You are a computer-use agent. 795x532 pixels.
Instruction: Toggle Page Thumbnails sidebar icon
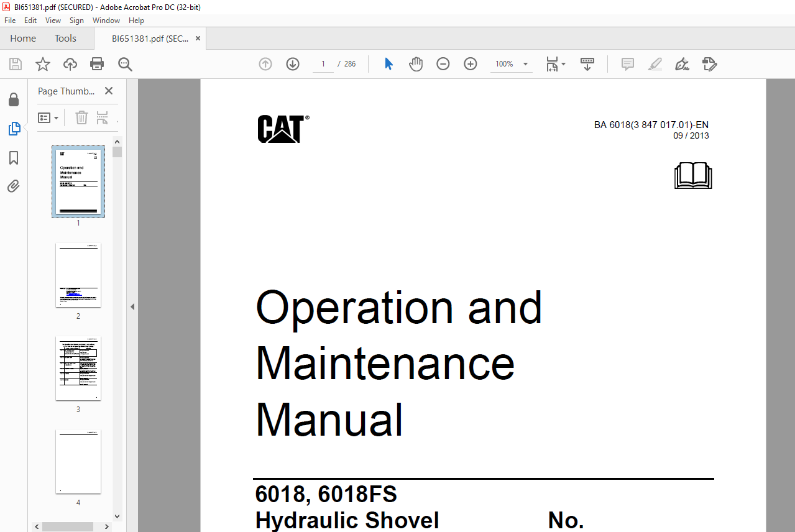14,129
